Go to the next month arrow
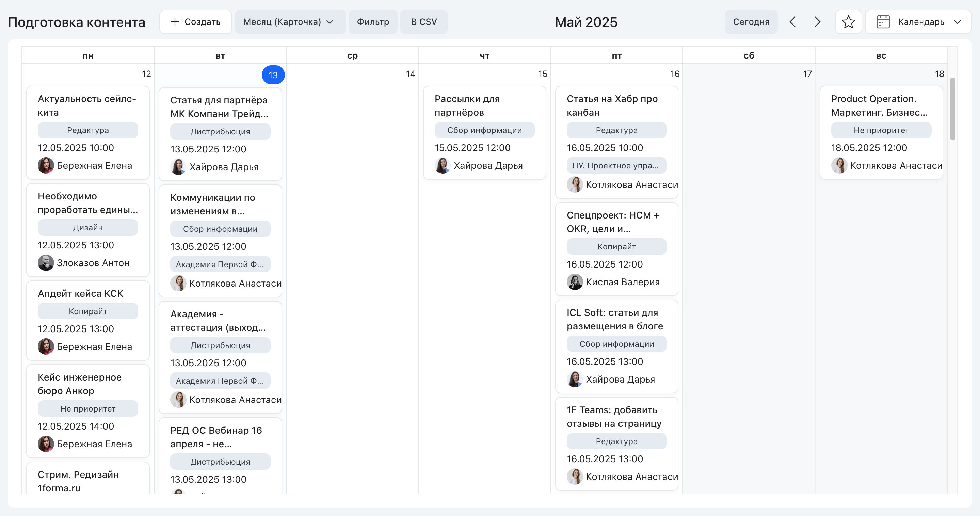980x516 pixels. point(817,22)
